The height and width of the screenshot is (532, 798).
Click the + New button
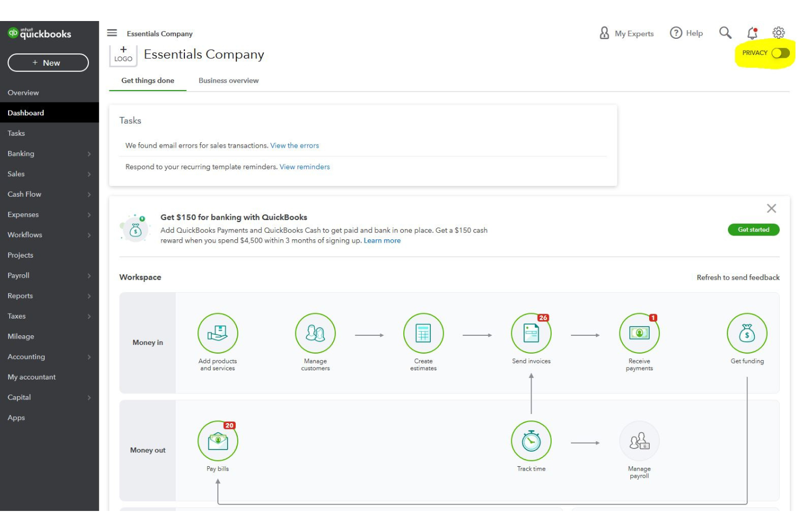[x=48, y=63]
